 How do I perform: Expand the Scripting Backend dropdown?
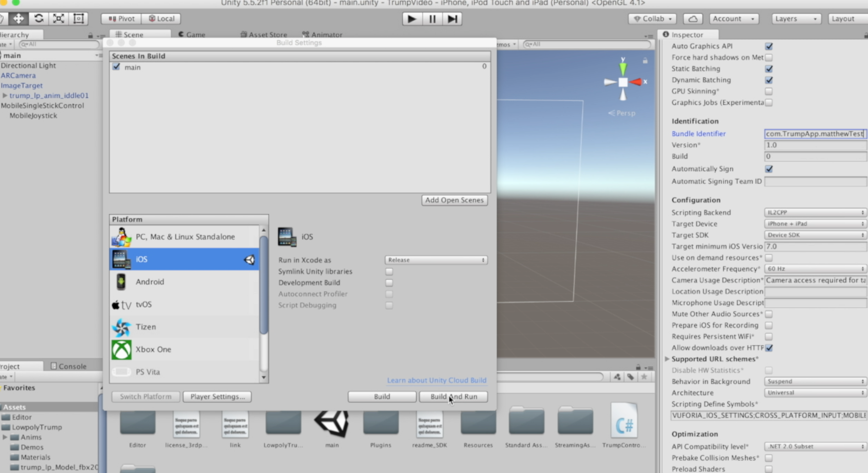pos(815,212)
